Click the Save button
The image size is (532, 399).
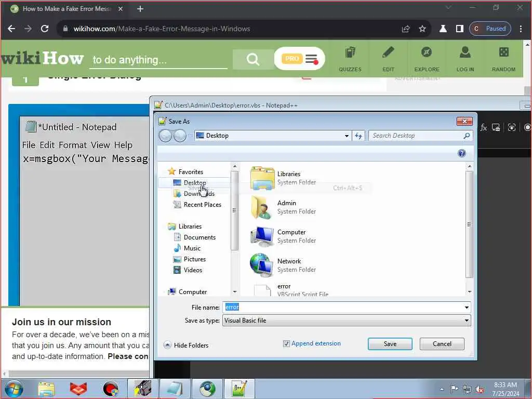[x=390, y=344]
